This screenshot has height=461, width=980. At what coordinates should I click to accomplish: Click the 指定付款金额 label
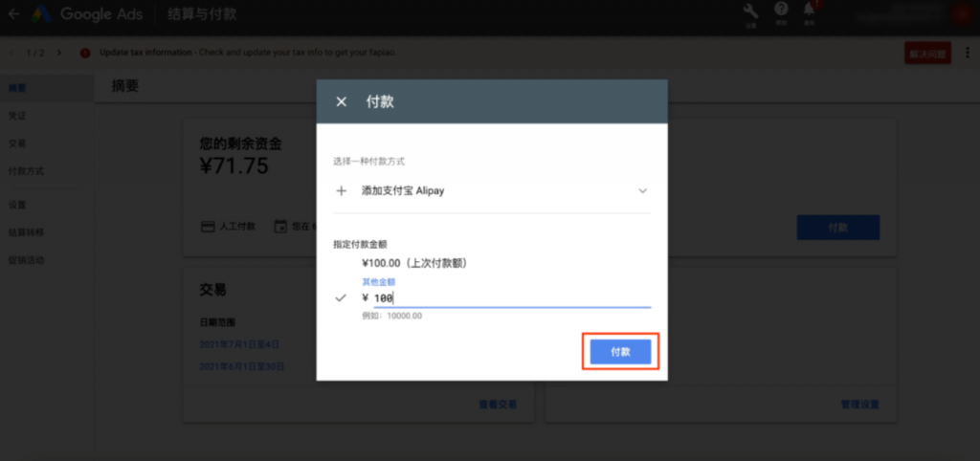click(360, 244)
